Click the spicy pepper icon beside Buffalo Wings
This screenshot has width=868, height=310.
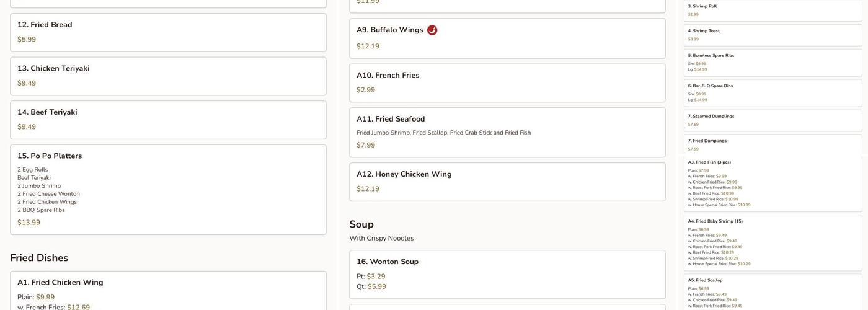tap(432, 30)
